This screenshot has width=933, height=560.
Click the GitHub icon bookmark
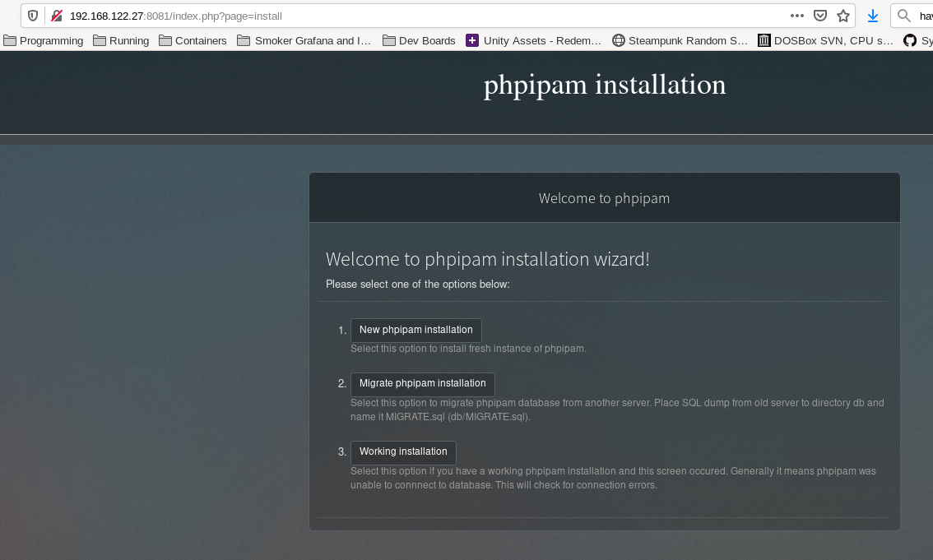(910, 40)
